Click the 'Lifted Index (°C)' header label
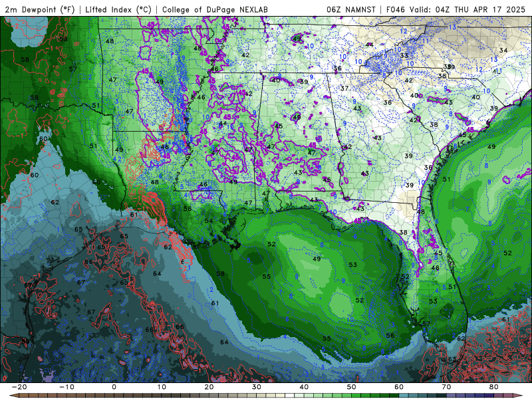The image size is (532, 399). point(118,9)
